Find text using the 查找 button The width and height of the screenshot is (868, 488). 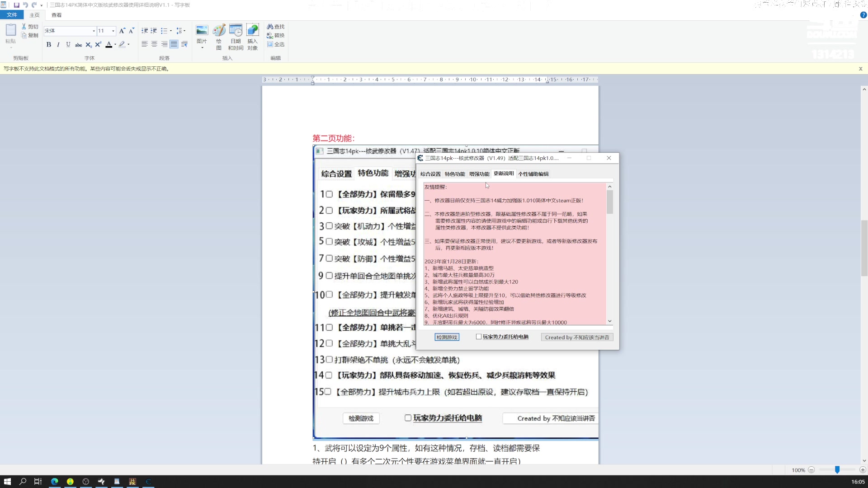[275, 27]
